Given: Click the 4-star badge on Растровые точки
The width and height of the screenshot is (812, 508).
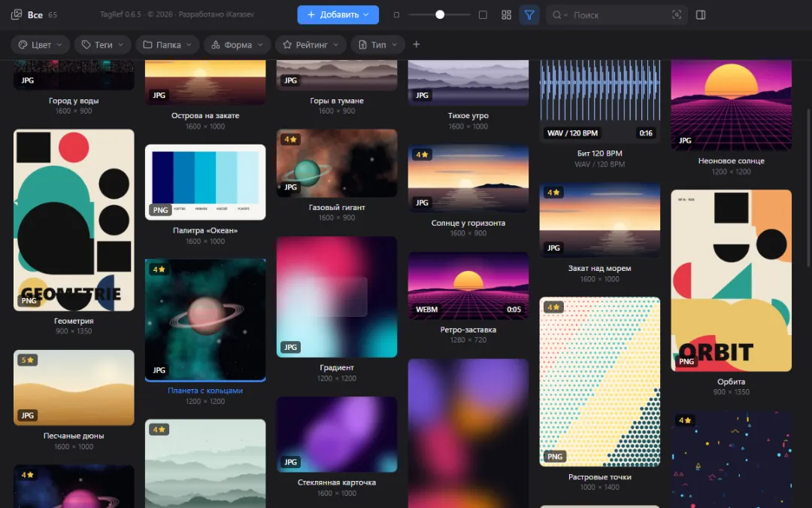Looking at the screenshot, I should (553, 307).
